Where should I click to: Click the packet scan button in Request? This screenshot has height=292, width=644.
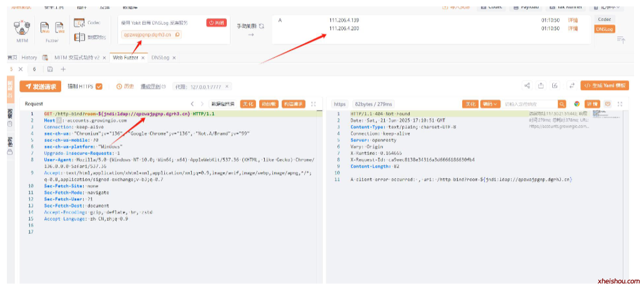pos(222,104)
